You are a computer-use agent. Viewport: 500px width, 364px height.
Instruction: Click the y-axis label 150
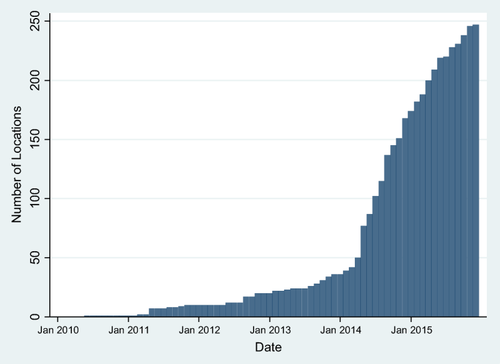[x=35, y=139]
